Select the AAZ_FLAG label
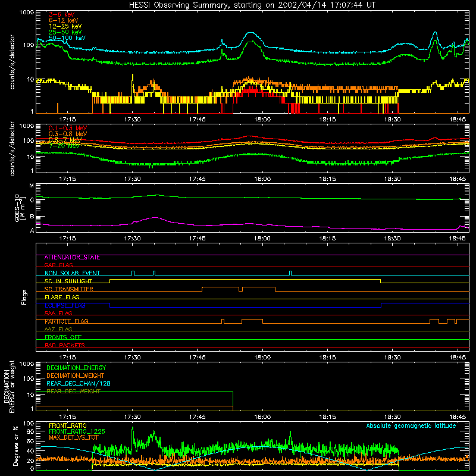The height and width of the screenshot is (476, 476). click(x=58, y=329)
